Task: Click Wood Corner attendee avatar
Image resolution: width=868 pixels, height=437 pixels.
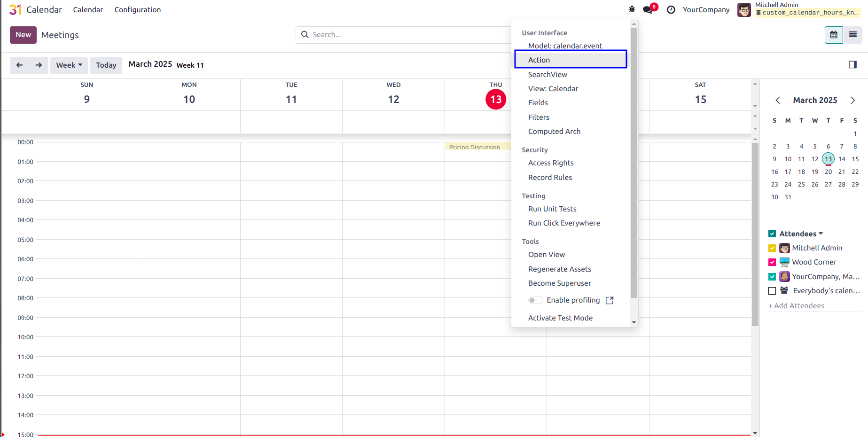Action: coord(784,262)
